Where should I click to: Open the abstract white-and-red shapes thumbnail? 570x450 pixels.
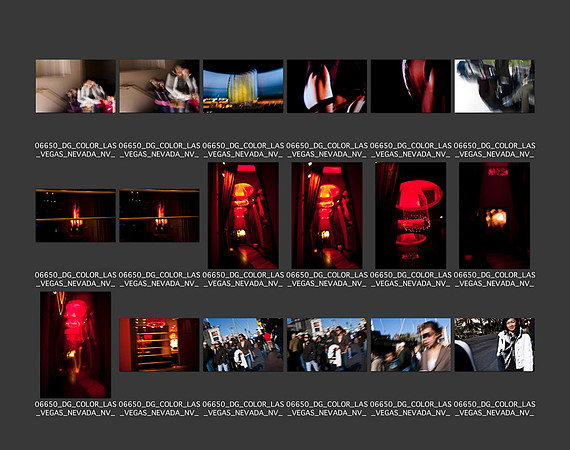click(x=327, y=86)
